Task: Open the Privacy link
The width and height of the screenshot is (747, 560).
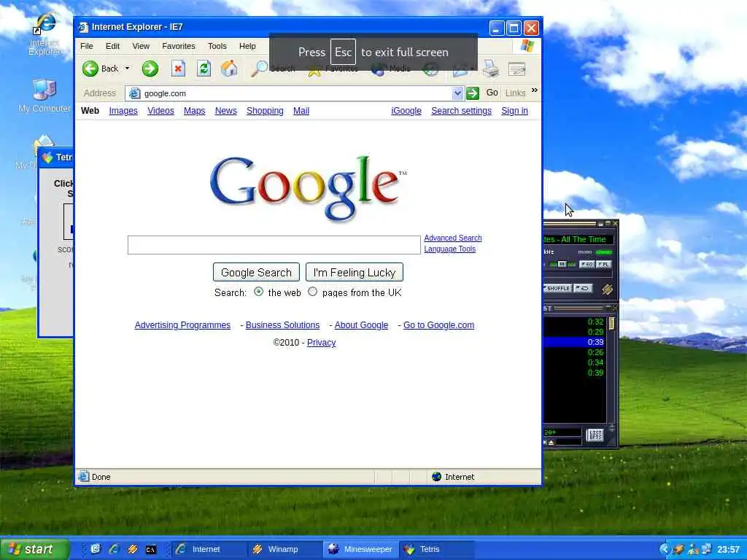Action: 322,343
